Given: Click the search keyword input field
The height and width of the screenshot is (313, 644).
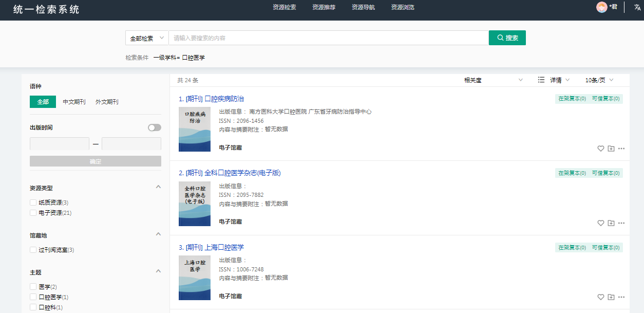Looking at the screenshot, I should (329, 38).
